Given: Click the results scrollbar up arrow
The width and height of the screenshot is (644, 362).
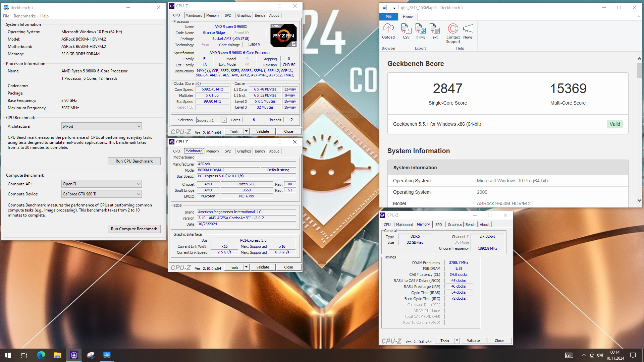Looking at the screenshot, I should coord(639,59).
